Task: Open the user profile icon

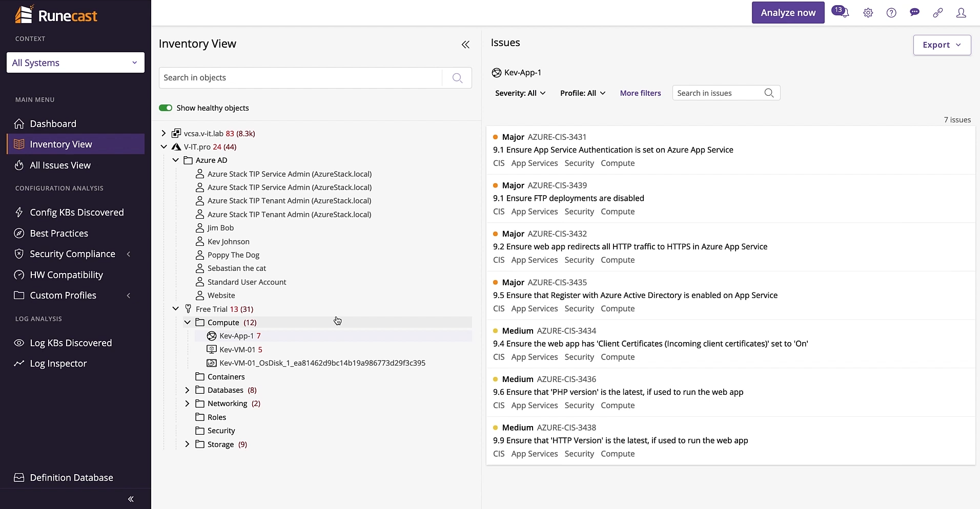Action: (x=961, y=13)
